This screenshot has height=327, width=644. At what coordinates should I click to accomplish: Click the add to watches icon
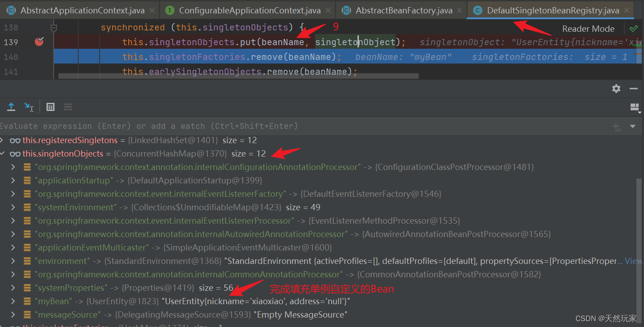(x=617, y=127)
